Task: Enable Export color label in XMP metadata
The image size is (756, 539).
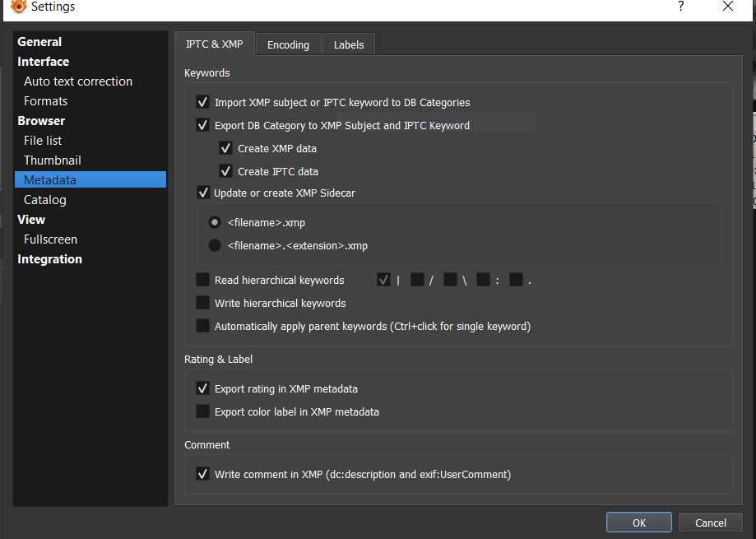Action: (x=202, y=412)
